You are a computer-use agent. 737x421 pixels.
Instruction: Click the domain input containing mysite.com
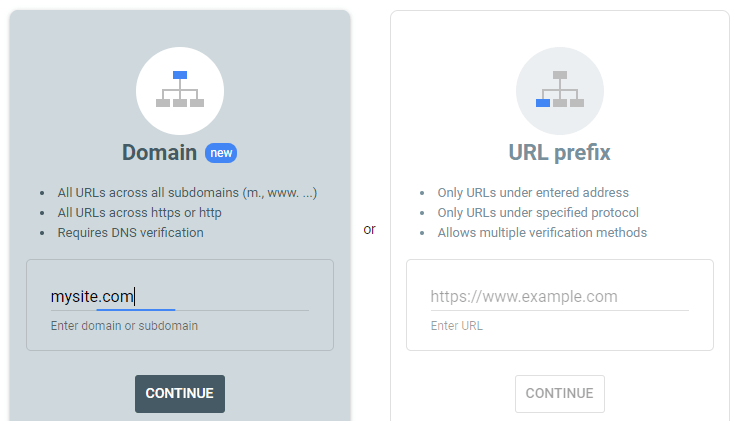tap(180, 296)
